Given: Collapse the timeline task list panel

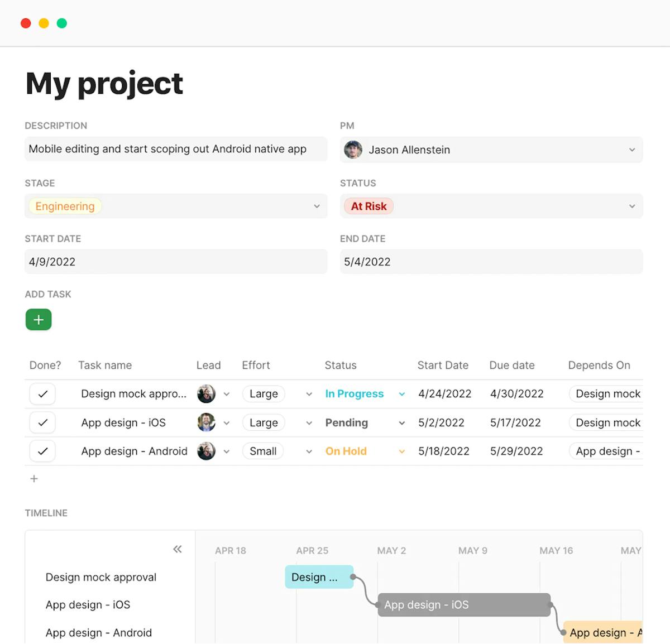Looking at the screenshot, I should (178, 549).
